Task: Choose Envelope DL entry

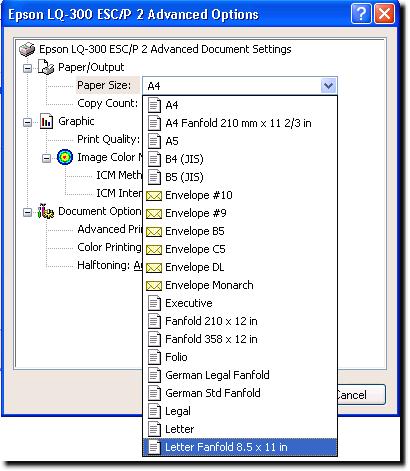Action: click(x=240, y=267)
